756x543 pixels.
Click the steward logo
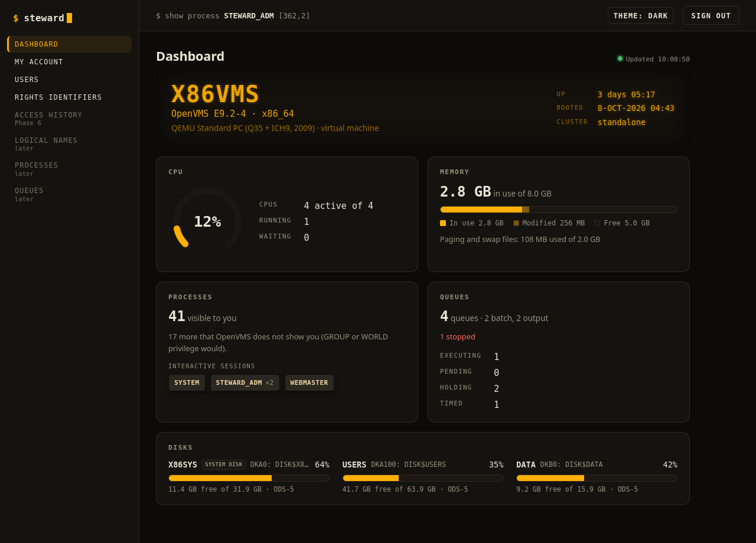coord(43,18)
